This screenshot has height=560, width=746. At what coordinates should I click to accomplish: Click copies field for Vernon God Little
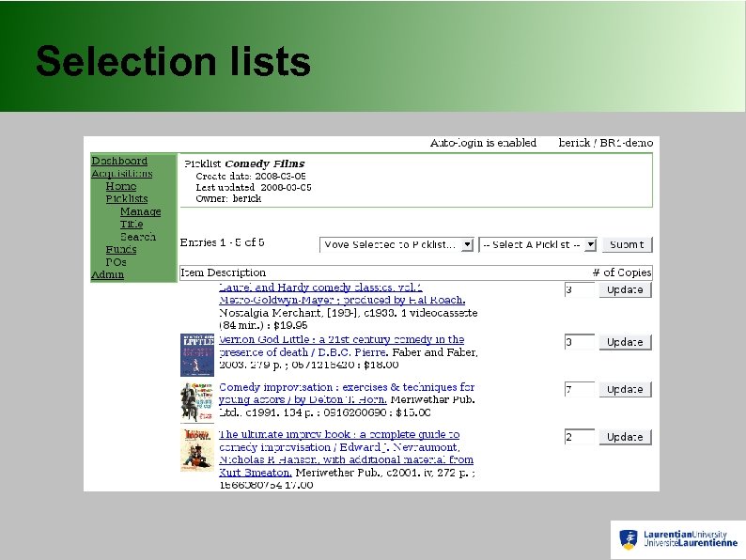(x=580, y=342)
